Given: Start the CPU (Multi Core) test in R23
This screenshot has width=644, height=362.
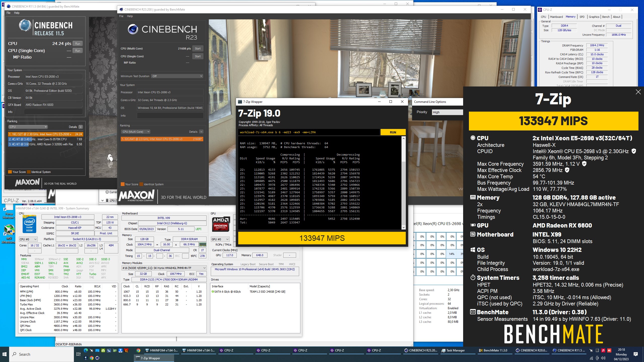Looking at the screenshot, I should tap(198, 49).
